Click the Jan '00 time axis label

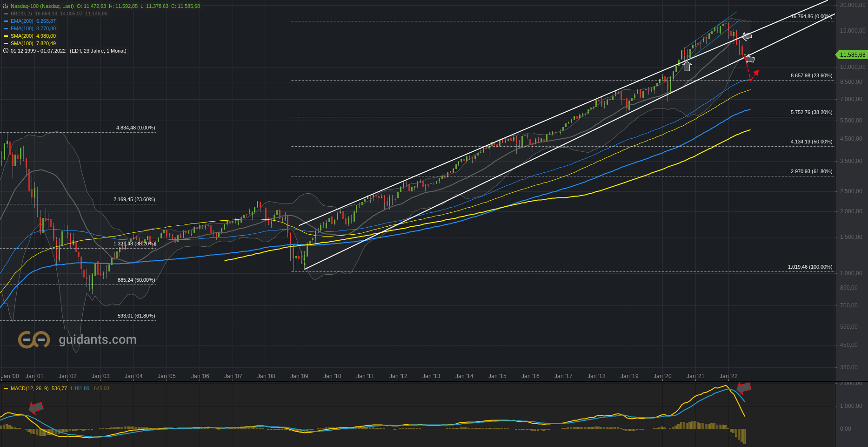10,376
